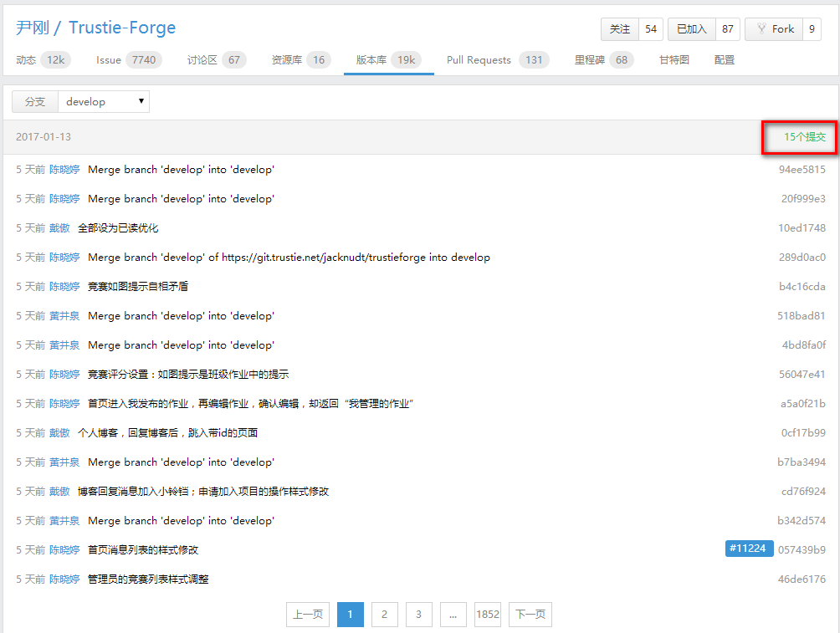The image size is (840, 633).
Task: Click the Fork button
Action: pos(774,29)
